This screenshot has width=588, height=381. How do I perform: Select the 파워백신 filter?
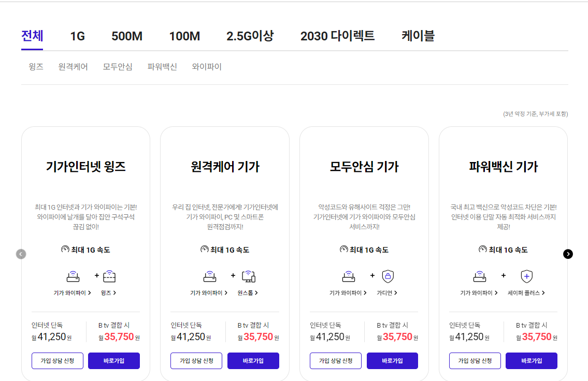click(x=162, y=66)
